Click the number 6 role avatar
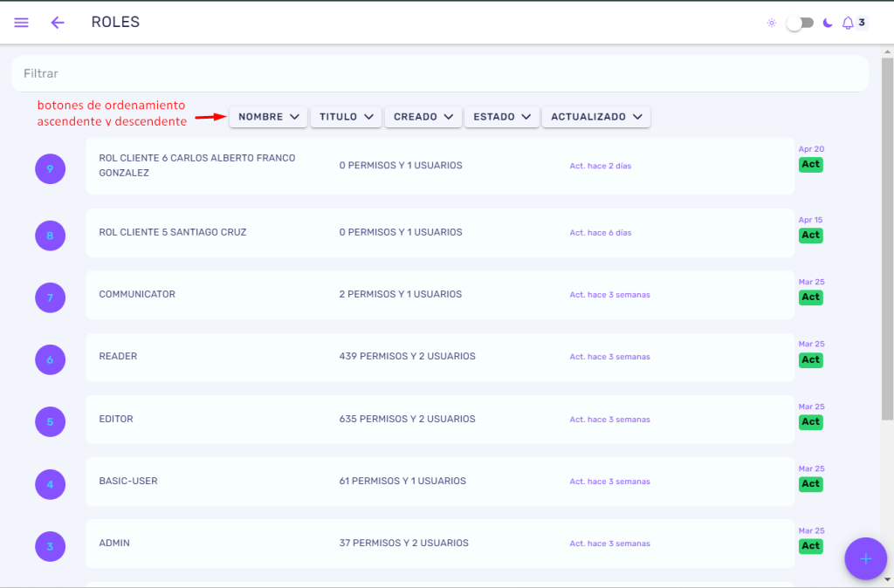 50,359
